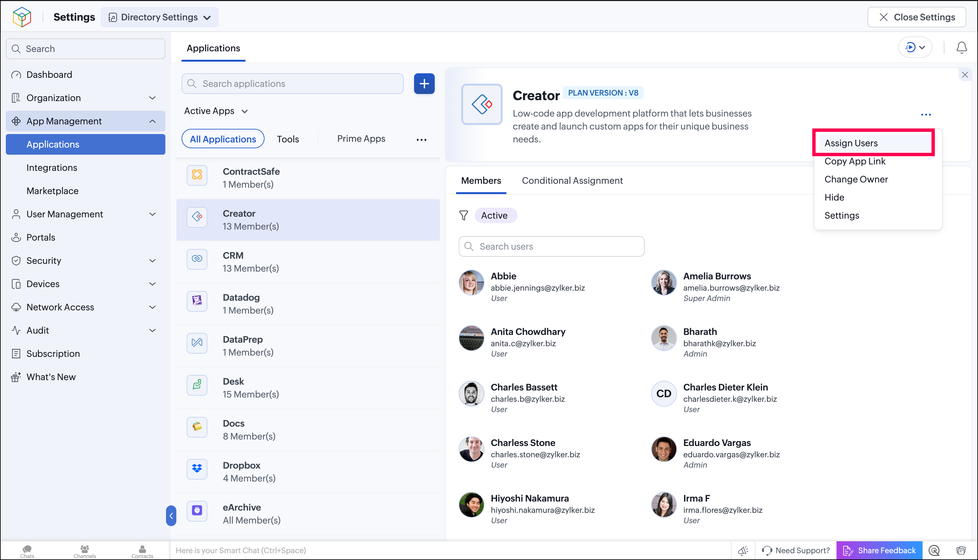Click the Desk app icon
This screenshot has width=978, height=560.
coord(197,385)
